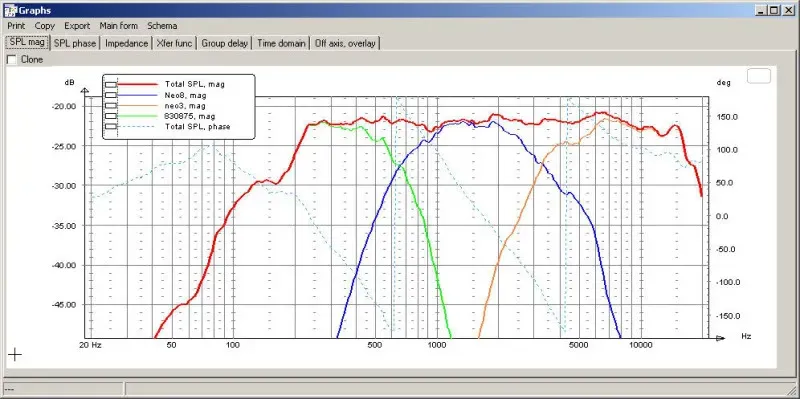
Task: Switch to the Impedance tab
Action: [126, 43]
